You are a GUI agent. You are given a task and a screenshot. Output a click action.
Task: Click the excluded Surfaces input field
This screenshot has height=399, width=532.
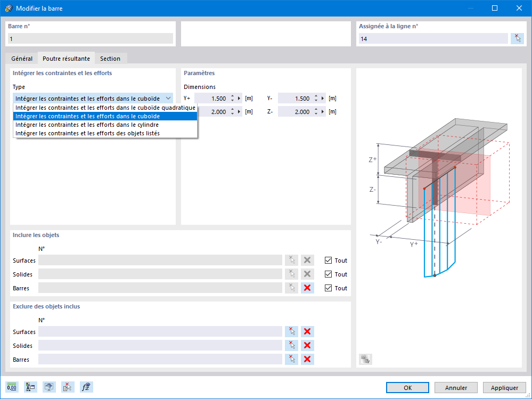point(160,331)
